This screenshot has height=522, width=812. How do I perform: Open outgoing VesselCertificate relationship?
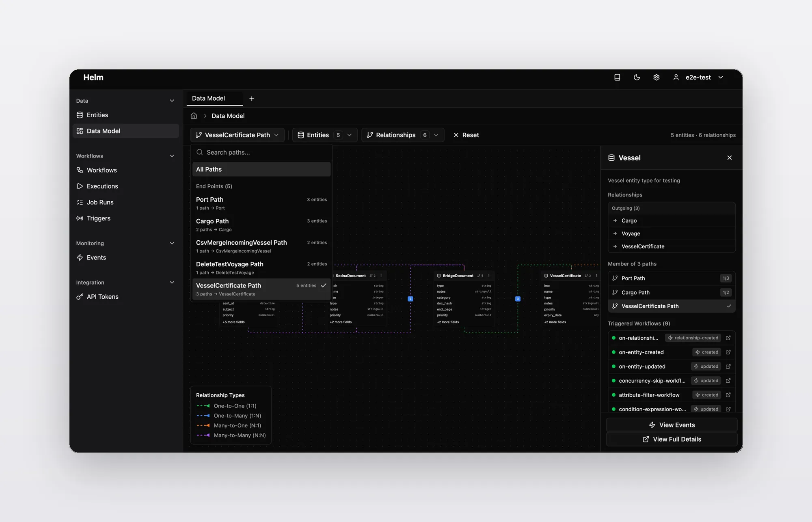point(672,246)
